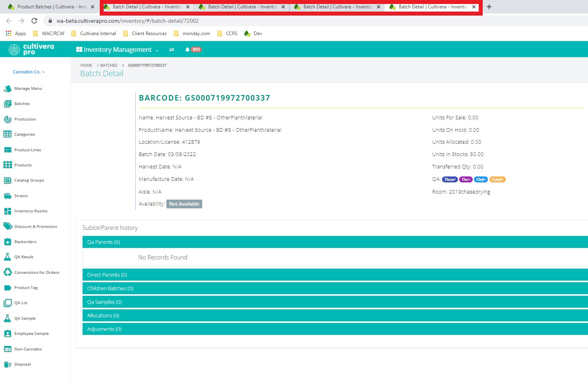Open monday.com bookmark
The width and height of the screenshot is (588, 380).
[x=192, y=34]
